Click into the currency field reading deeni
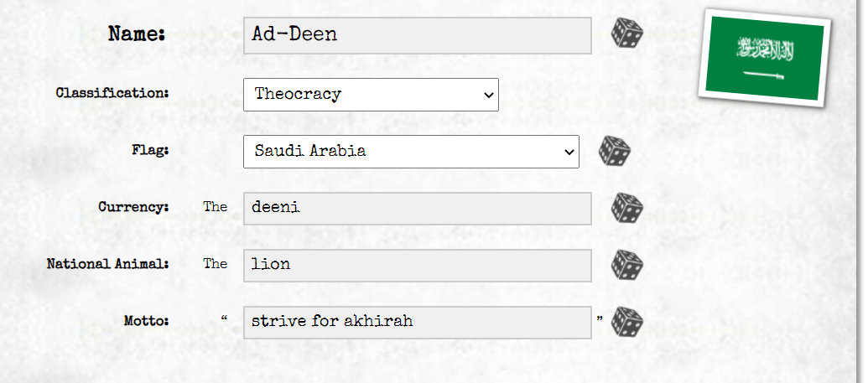The width and height of the screenshot is (868, 383). coord(418,209)
